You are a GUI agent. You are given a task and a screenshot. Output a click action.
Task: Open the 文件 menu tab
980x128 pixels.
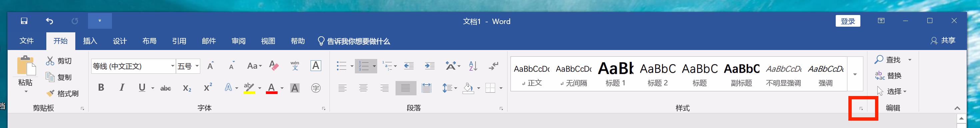pos(27,41)
